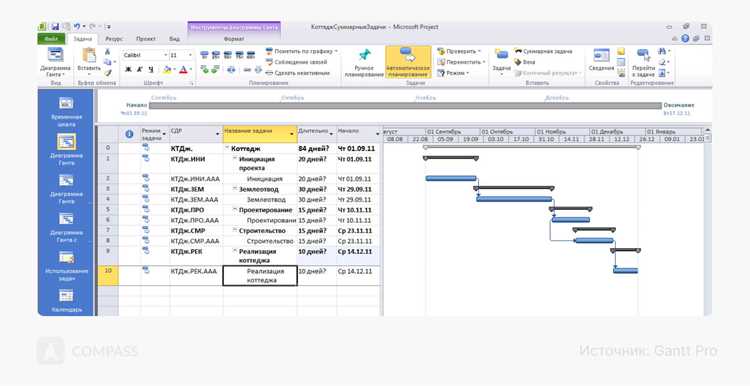The width and height of the screenshot is (750, 386).
Task: Select the Задача ribbon tab
Action: 83,39
